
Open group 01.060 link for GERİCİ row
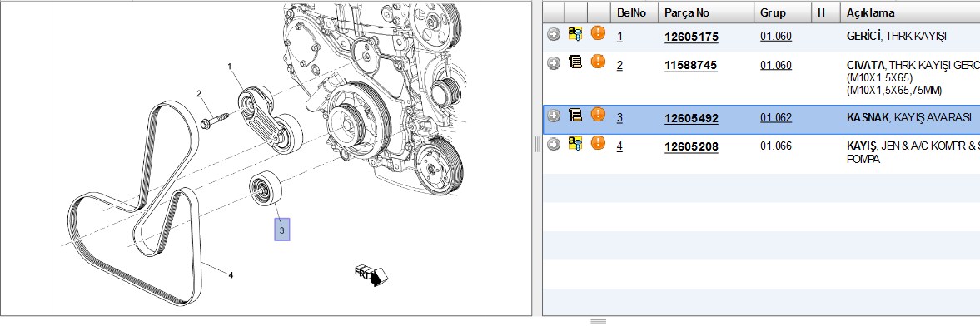coord(776,37)
